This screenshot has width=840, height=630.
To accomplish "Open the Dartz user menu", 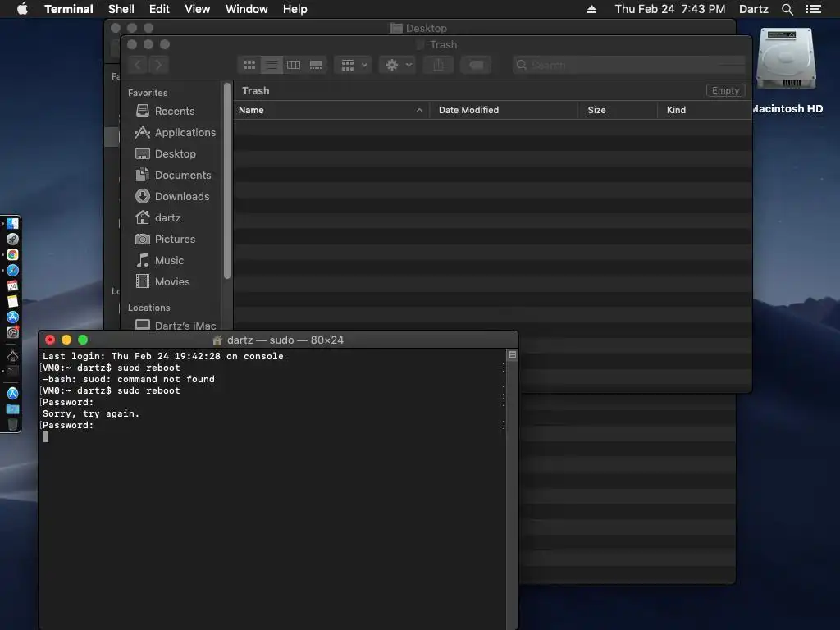I will click(x=754, y=9).
